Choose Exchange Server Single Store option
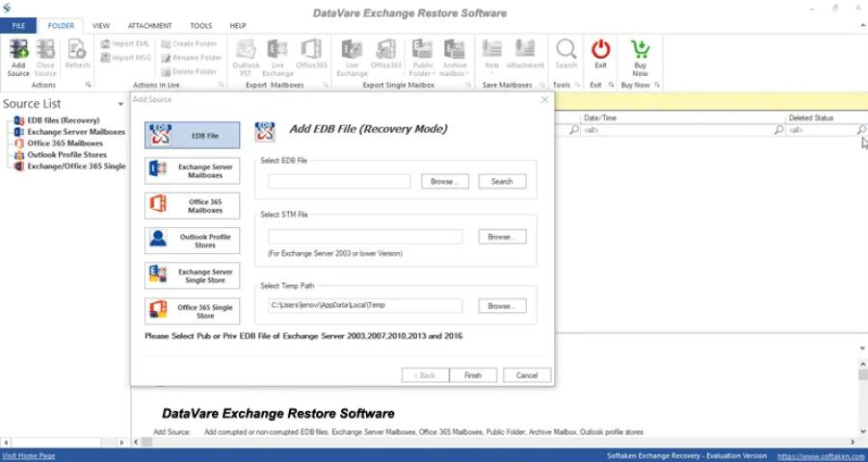The width and height of the screenshot is (868, 462). (x=193, y=276)
